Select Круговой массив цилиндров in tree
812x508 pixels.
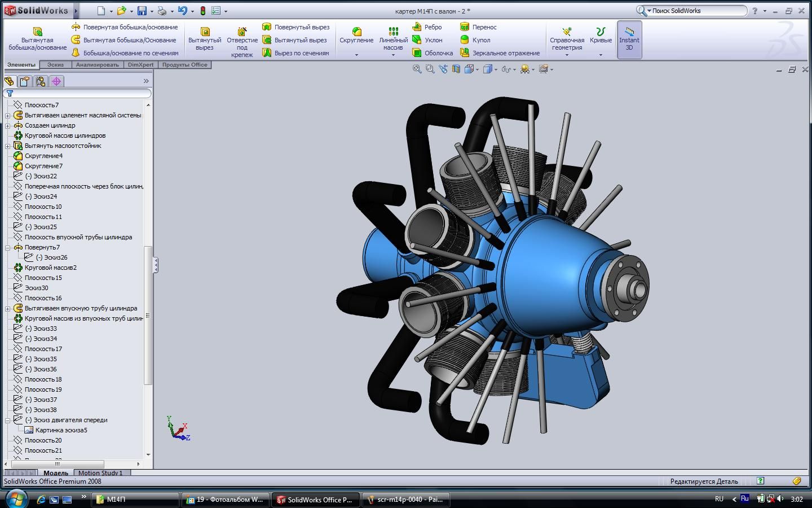pos(65,135)
